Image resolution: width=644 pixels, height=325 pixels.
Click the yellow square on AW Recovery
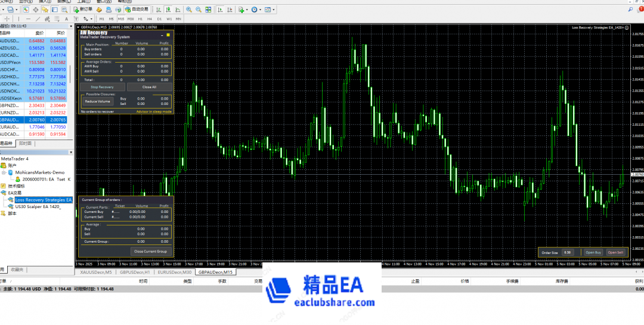pos(168,35)
